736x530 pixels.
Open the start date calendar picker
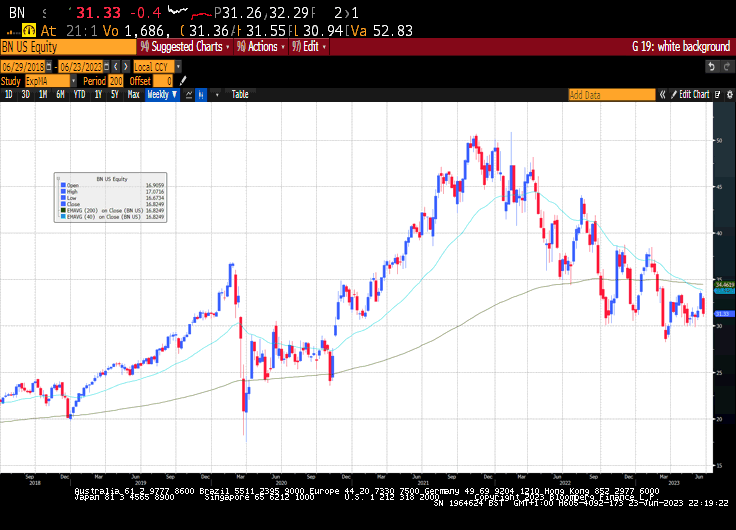coord(49,67)
